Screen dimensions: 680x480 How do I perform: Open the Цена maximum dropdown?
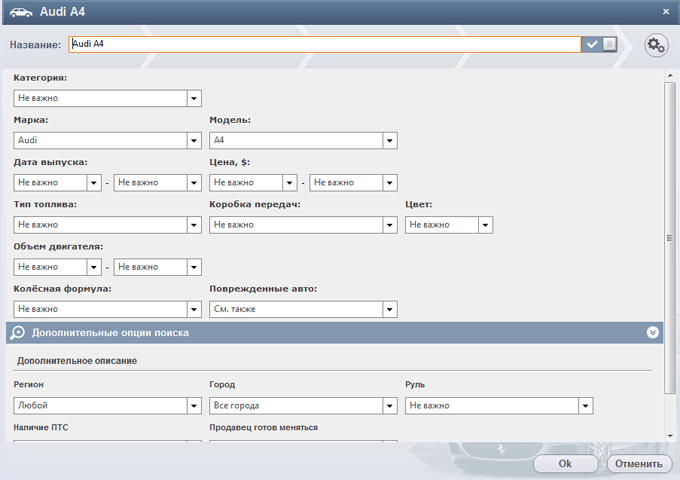point(353,183)
